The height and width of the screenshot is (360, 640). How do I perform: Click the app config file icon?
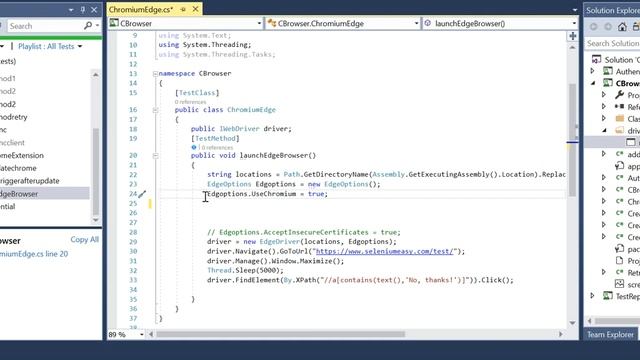(x=619, y=166)
